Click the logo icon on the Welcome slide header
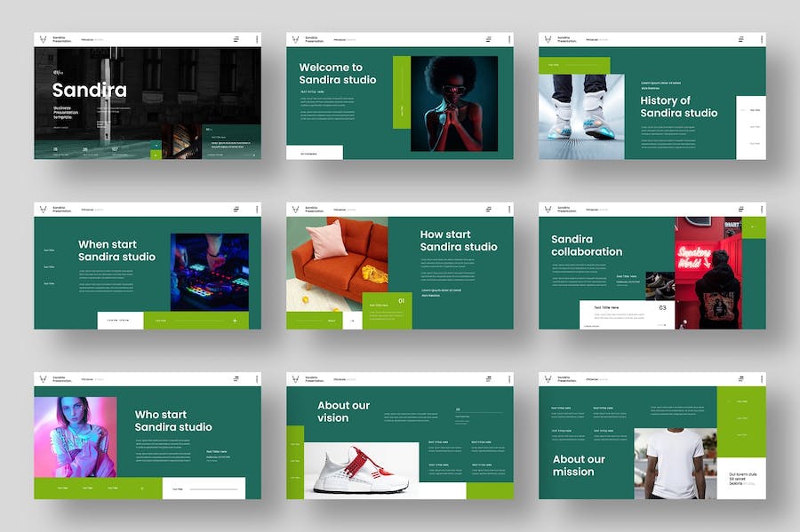The height and width of the screenshot is (532, 800). tap(295, 39)
